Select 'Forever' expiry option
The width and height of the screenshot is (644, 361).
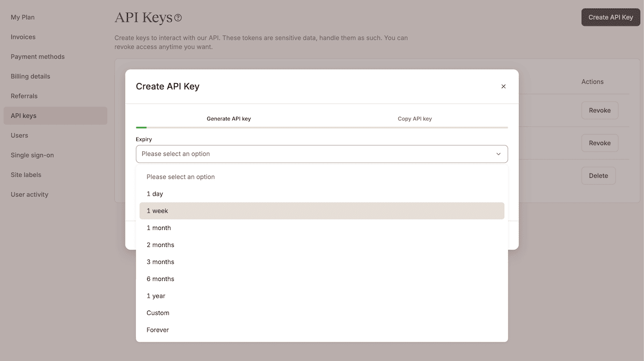point(322,330)
